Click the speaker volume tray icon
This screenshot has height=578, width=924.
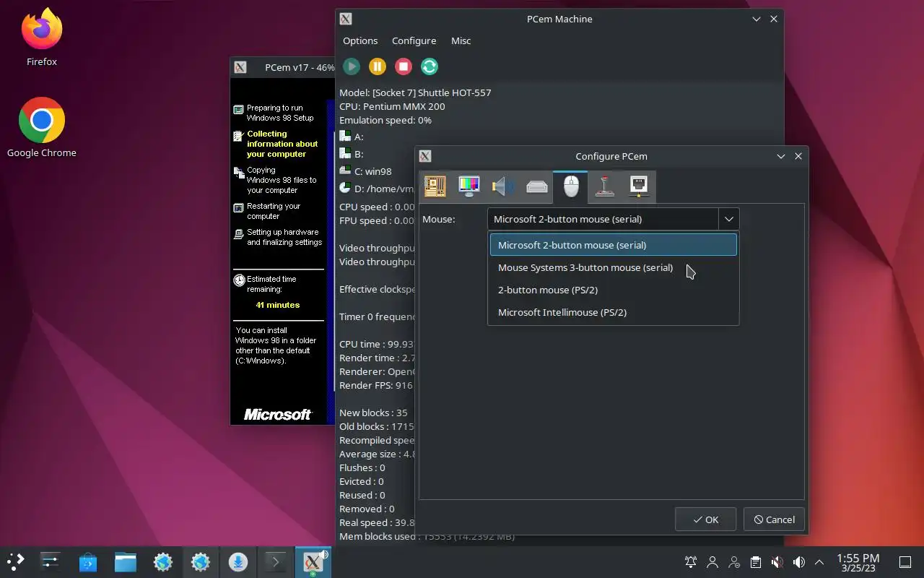[798, 561]
